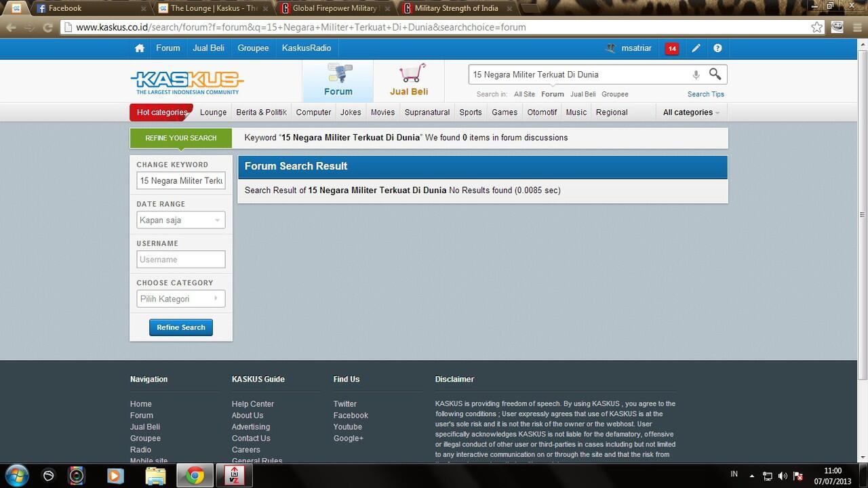
Task: Open the Regional category
Action: click(612, 113)
